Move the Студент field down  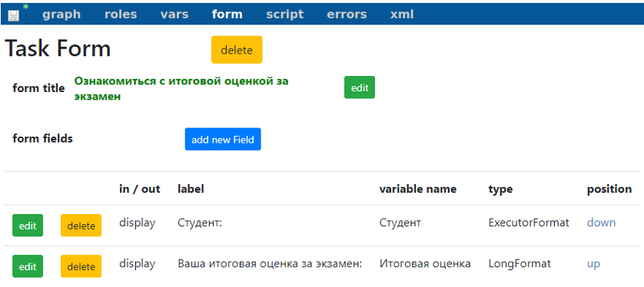(x=601, y=223)
